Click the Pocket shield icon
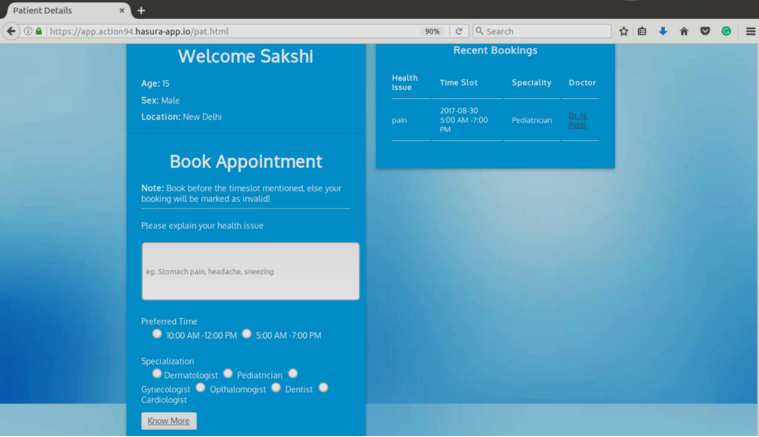The height and width of the screenshot is (437, 759). click(705, 31)
